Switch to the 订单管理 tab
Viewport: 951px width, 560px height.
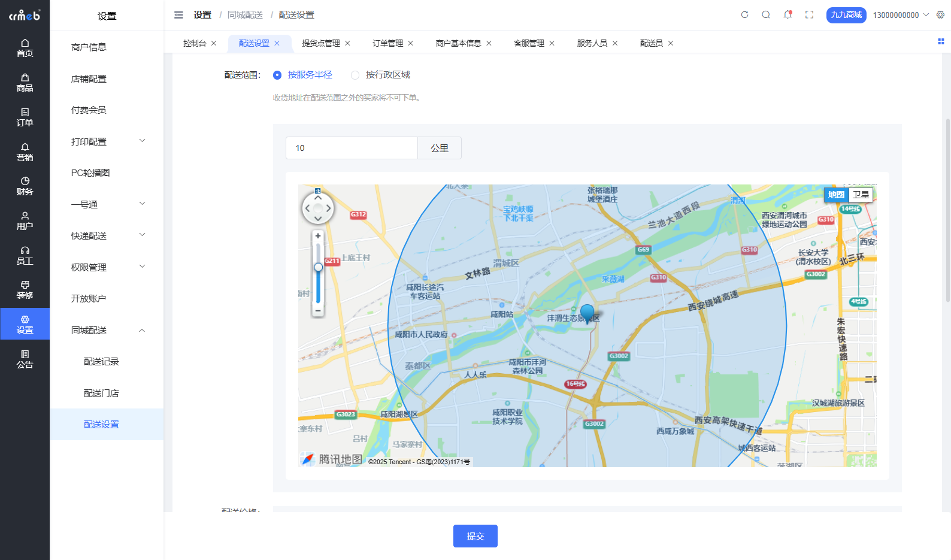point(388,43)
